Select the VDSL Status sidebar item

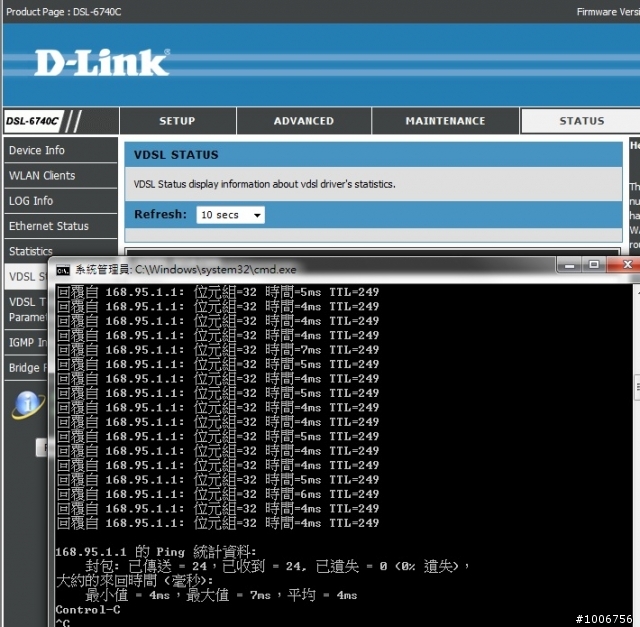click(x=26, y=277)
